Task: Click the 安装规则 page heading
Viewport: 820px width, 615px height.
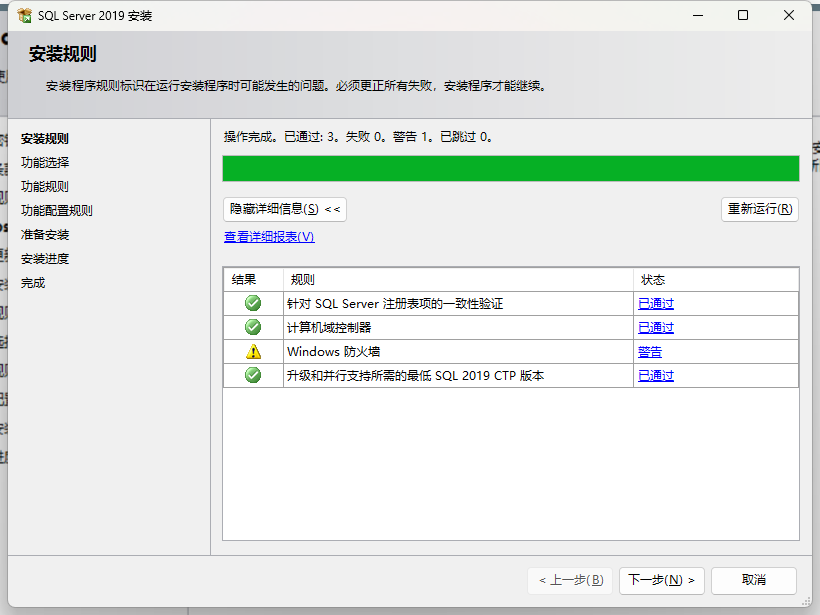Action: pos(63,54)
